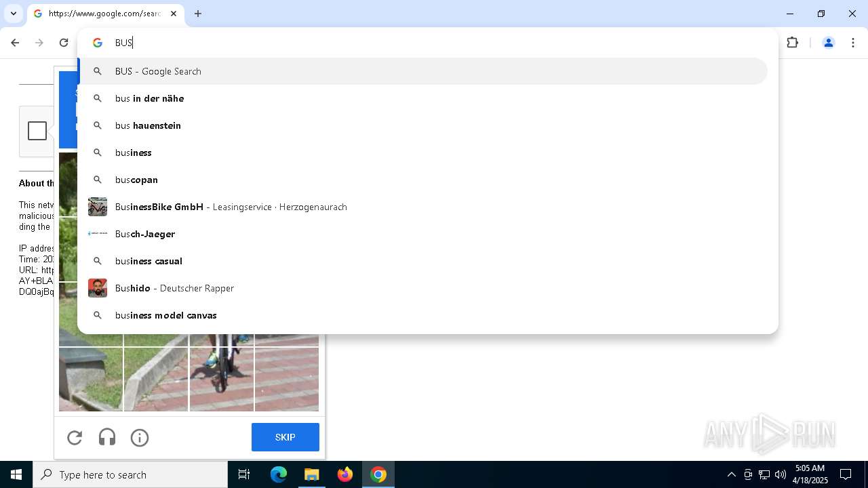Reload the page with the refresh icon
The height and width of the screenshot is (488, 868).
pyautogui.click(x=64, y=43)
